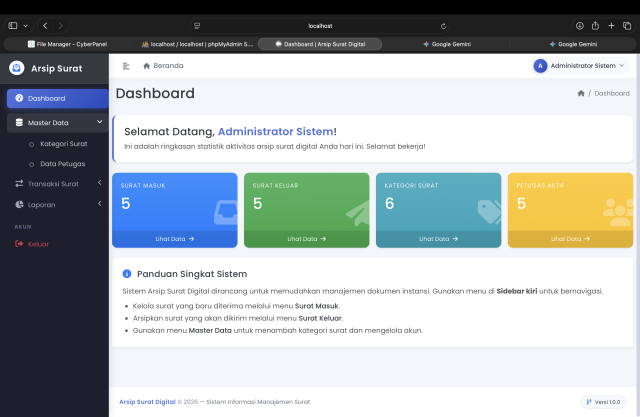
Task: Reload the page in address bar
Action: 443,25
